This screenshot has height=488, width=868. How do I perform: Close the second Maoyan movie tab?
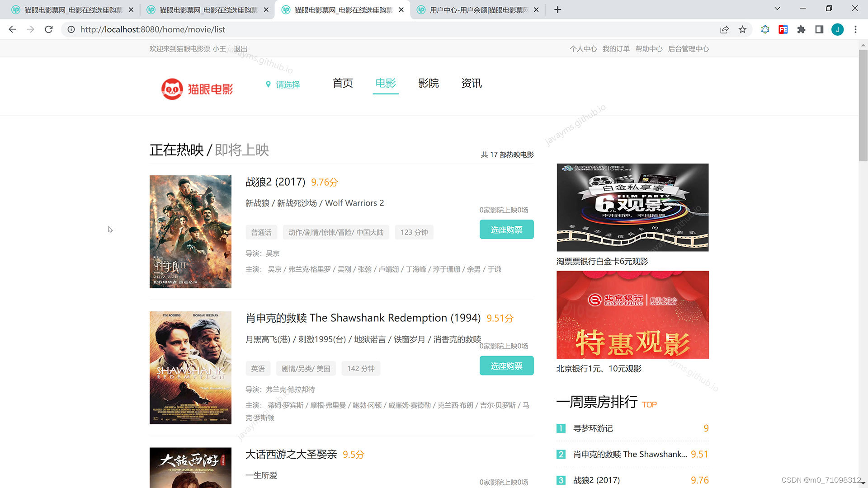click(266, 9)
